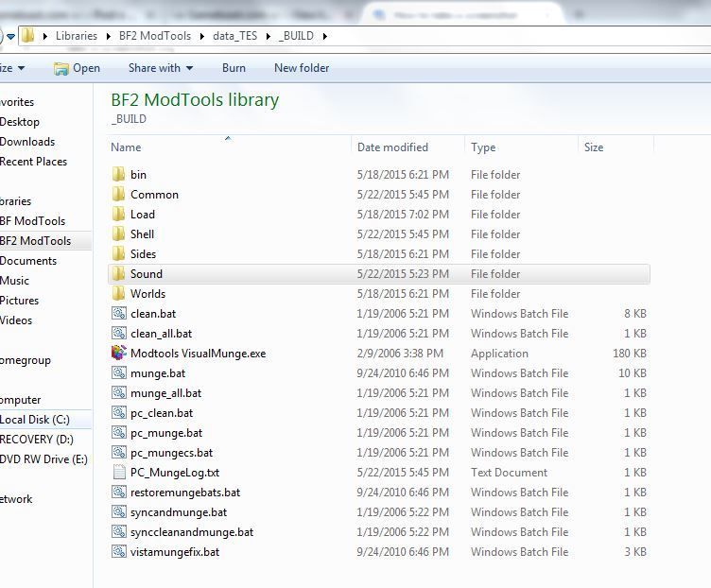Select the Common folder icon
The width and height of the screenshot is (711, 588).
[x=118, y=195]
